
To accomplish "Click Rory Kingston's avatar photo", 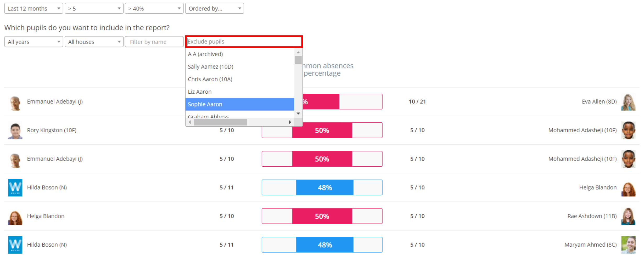I will click(x=15, y=131).
